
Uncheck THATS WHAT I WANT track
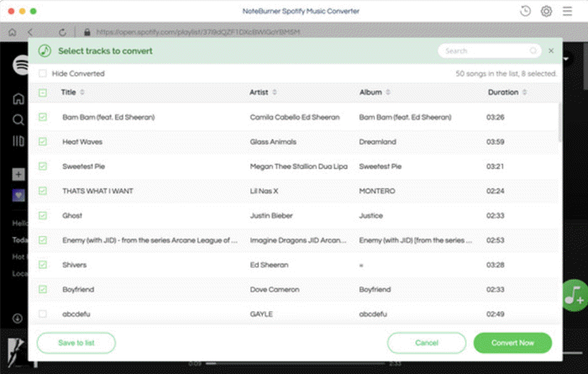pyautogui.click(x=43, y=191)
